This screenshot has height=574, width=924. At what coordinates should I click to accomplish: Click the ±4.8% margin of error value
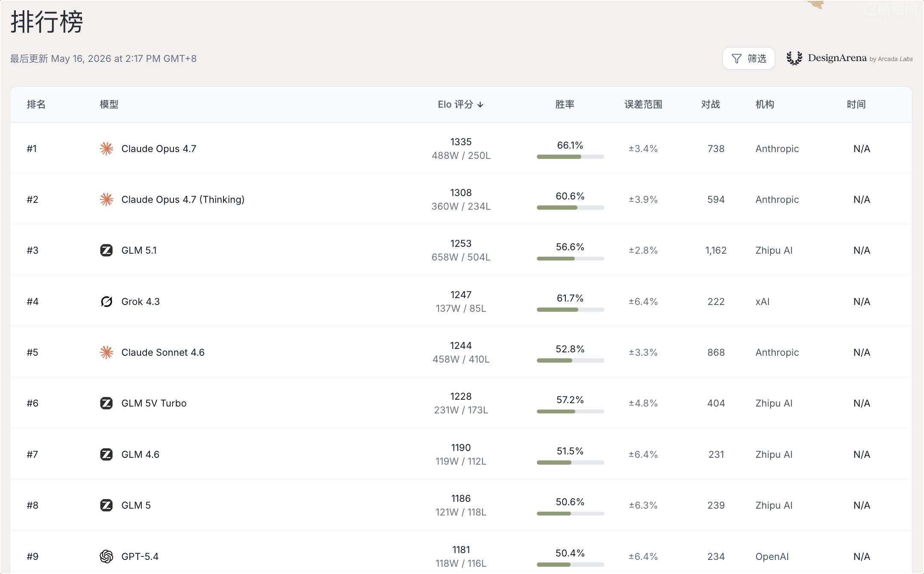coord(643,403)
